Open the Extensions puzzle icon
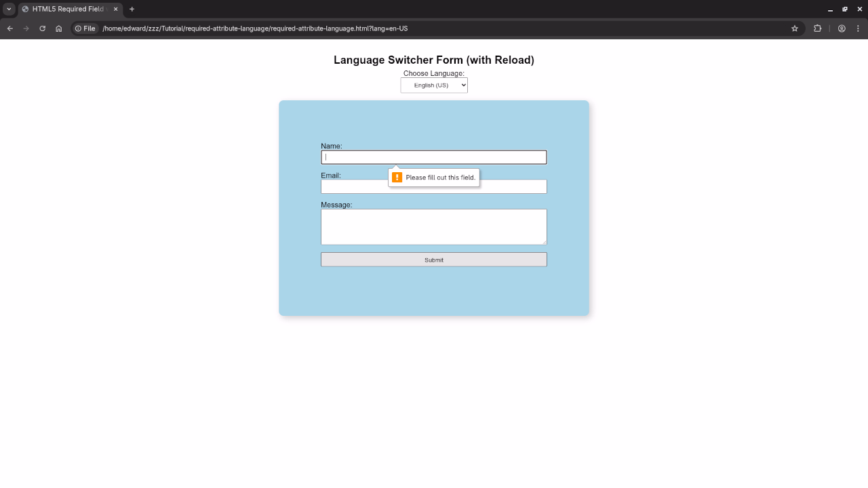 817,28
